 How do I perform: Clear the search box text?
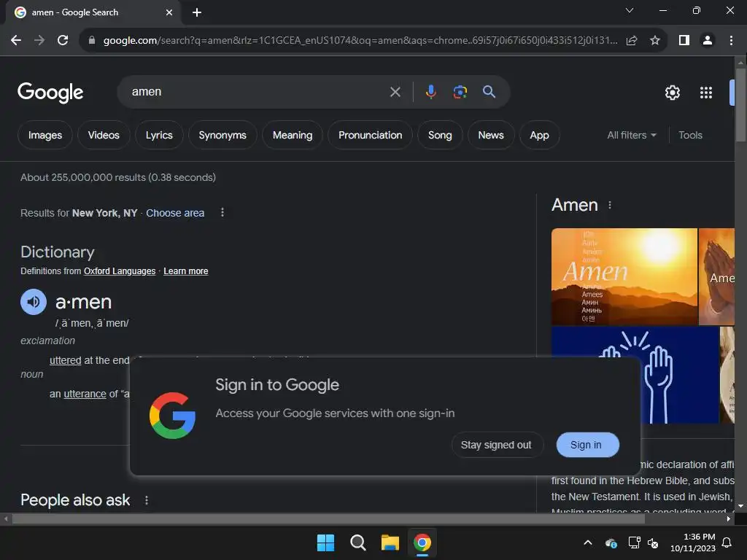(x=395, y=92)
